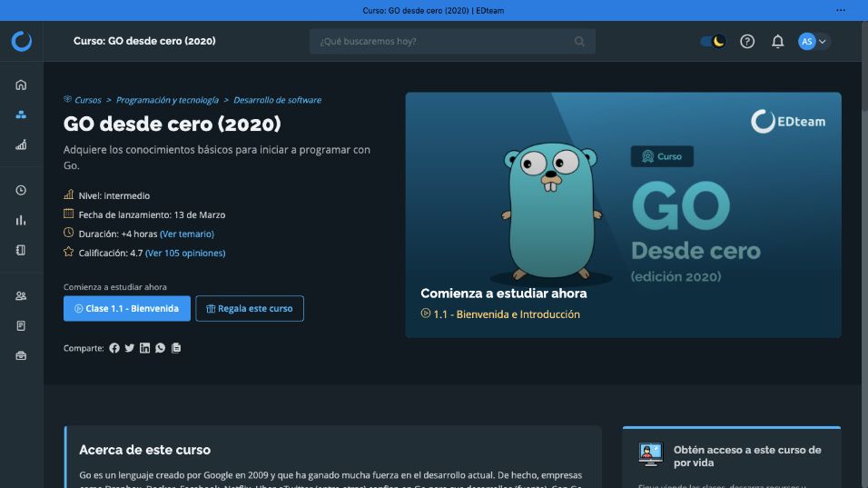Open the clock history sidebar icon
Image resolution: width=868 pixels, height=488 pixels.
21,190
